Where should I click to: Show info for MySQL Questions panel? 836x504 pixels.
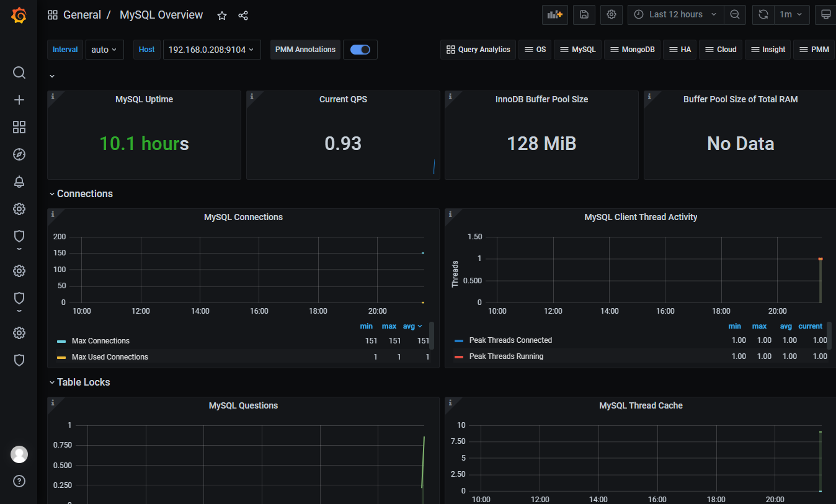tap(53, 402)
